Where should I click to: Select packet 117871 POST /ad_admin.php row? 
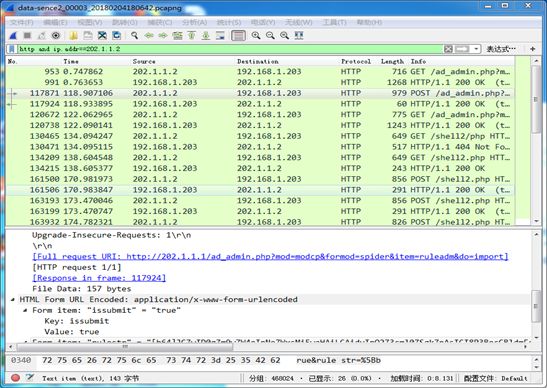[260, 93]
